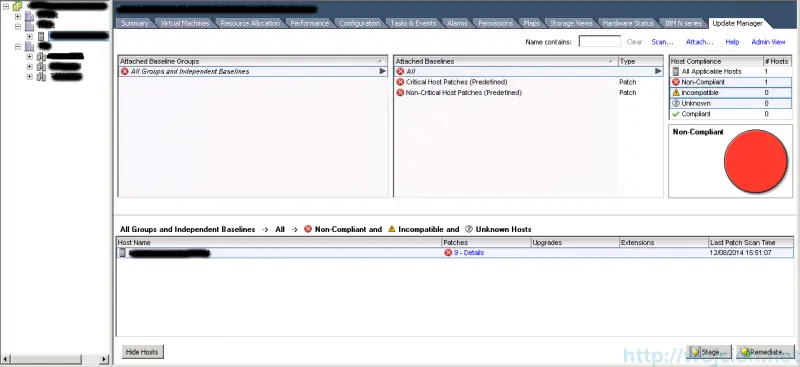The height and width of the screenshot is (367, 800).
Task: Click error icon of Non-Critical Host Patches
Action: [x=400, y=93]
